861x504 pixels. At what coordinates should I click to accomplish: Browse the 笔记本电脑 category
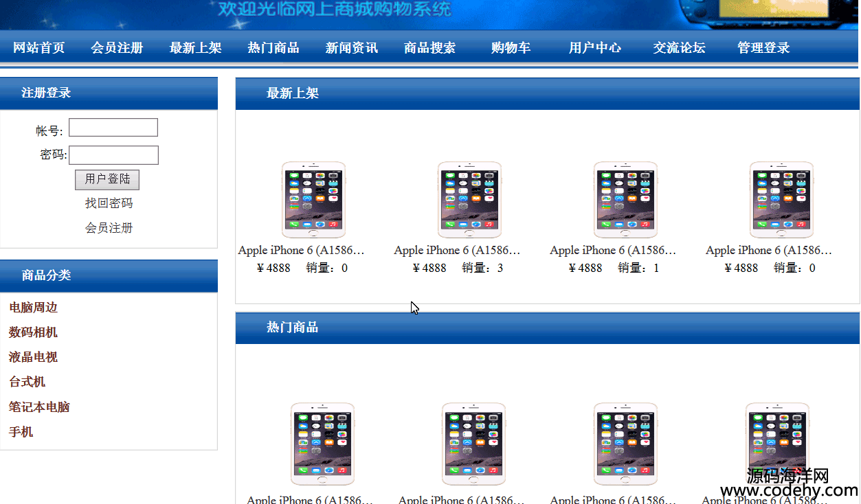point(39,406)
